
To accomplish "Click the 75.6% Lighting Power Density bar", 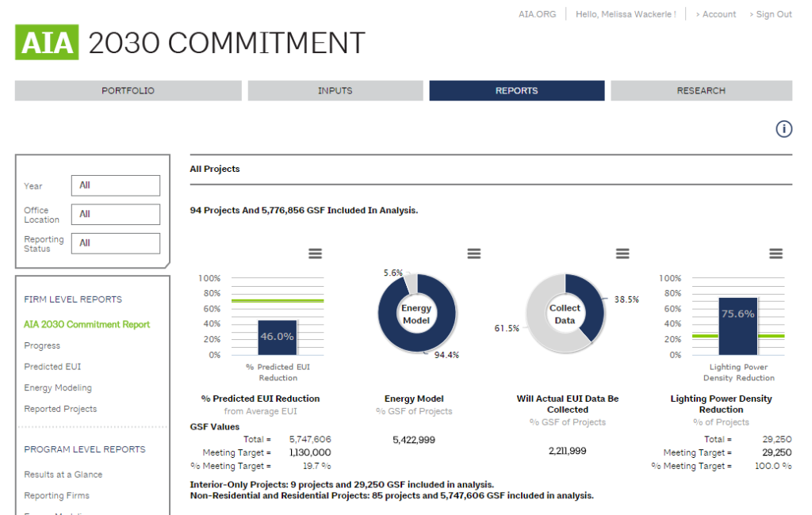I will (x=737, y=326).
